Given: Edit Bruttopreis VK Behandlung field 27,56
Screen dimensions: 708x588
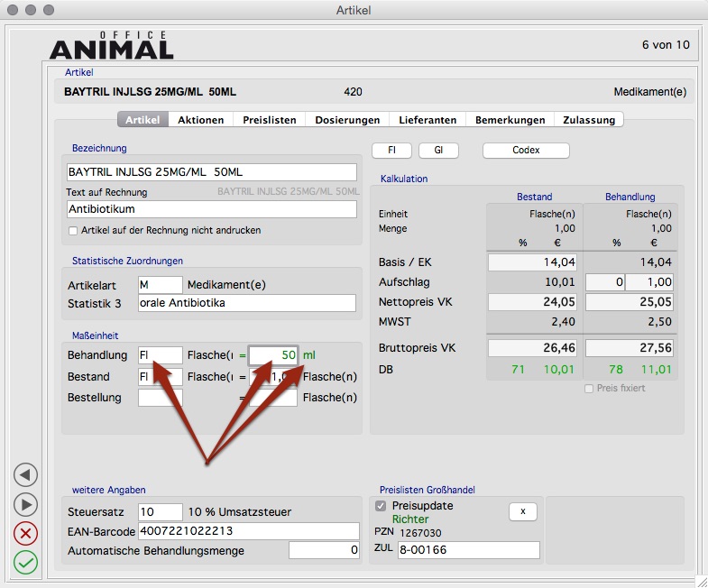Looking at the screenshot, I should point(630,348).
